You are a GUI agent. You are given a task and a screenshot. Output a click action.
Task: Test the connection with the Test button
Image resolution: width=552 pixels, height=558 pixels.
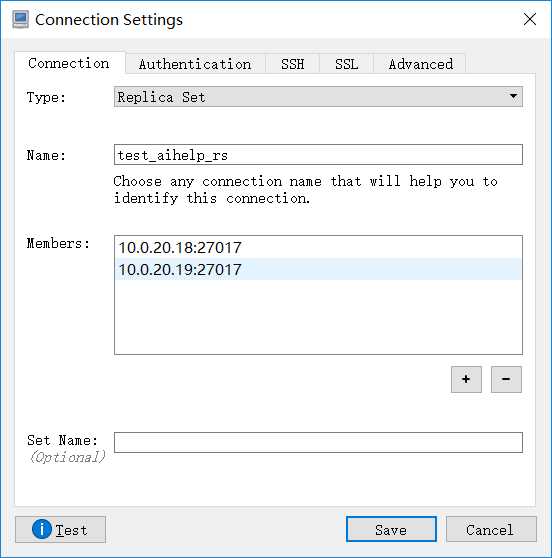[61, 530]
